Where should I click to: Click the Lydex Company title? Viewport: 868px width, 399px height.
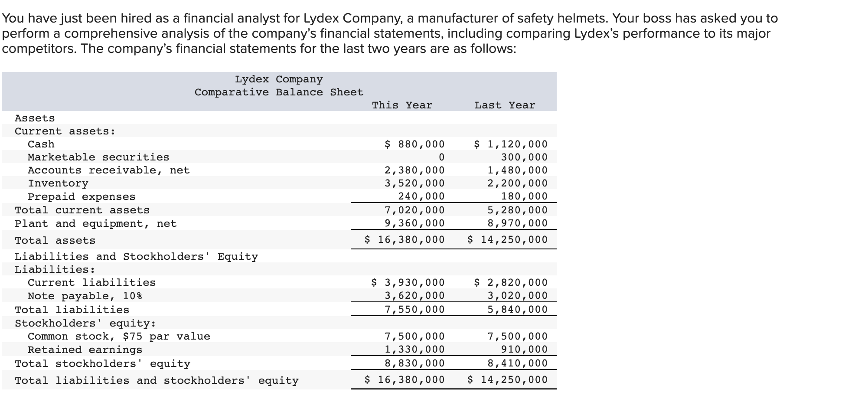[279, 79]
